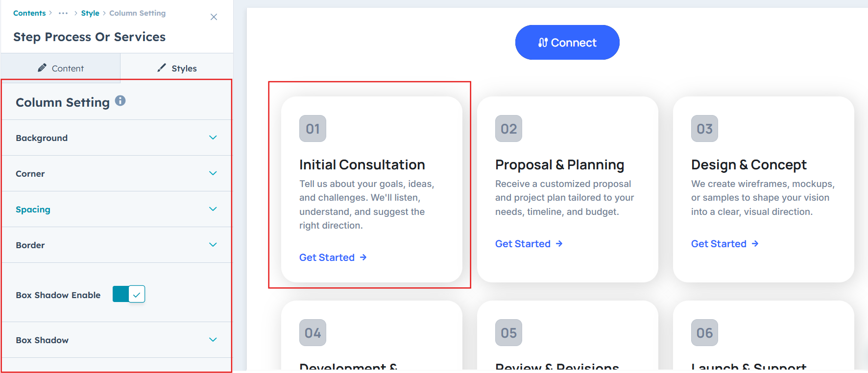The image size is (868, 373).
Task: Click the Column Setting info icon
Action: tap(120, 101)
